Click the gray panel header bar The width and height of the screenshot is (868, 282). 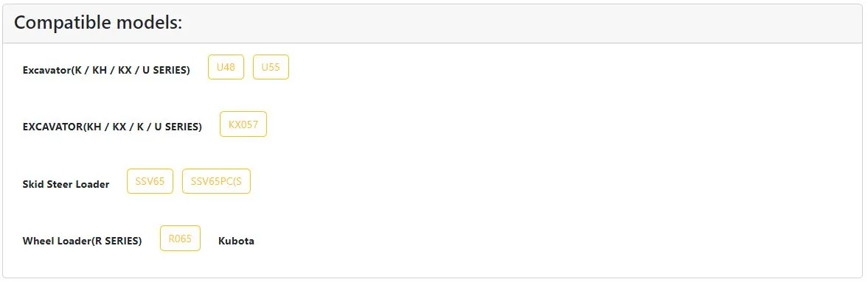pyautogui.click(x=432, y=24)
